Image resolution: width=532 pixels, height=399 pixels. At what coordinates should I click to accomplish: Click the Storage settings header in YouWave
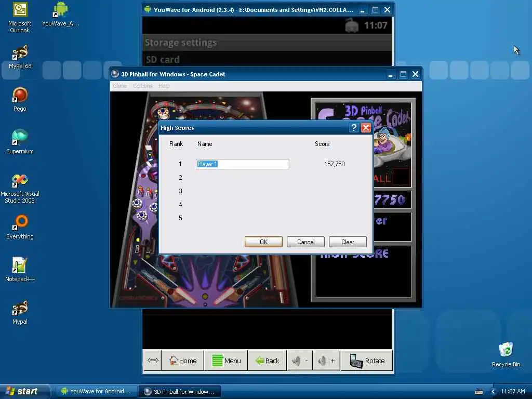tap(267, 43)
